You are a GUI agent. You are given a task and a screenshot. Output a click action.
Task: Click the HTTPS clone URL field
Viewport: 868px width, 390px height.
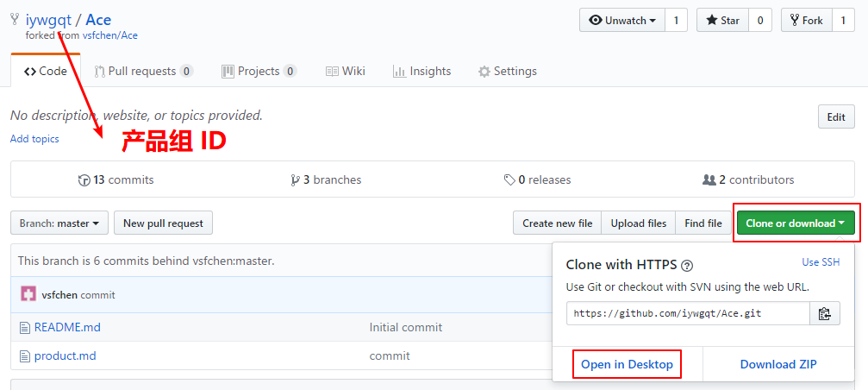(x=687, y=314)
